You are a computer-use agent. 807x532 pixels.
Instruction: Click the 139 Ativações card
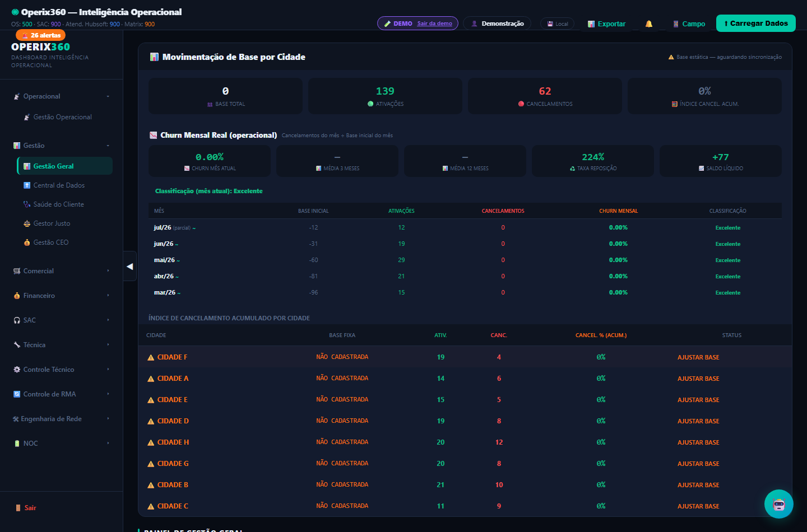tap(385, 96)
